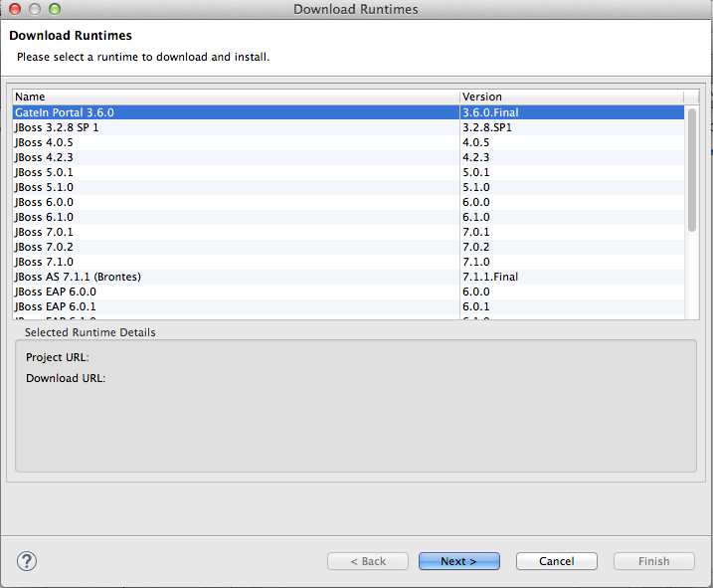Close the Download Runtimes window
Image resolution: width=713 pixels, height=588 pixels.
[x=15, y=9]
